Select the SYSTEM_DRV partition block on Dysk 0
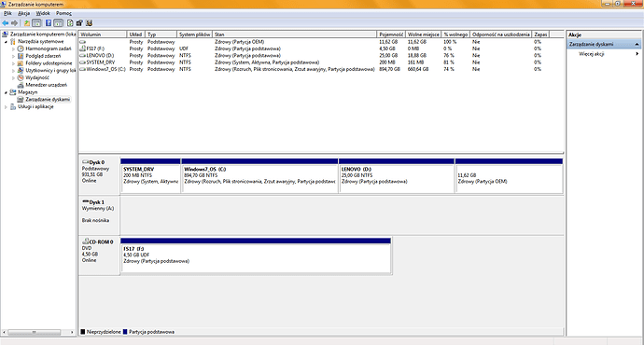This screenshot has width=644, height=345. [x=150, y=175]
